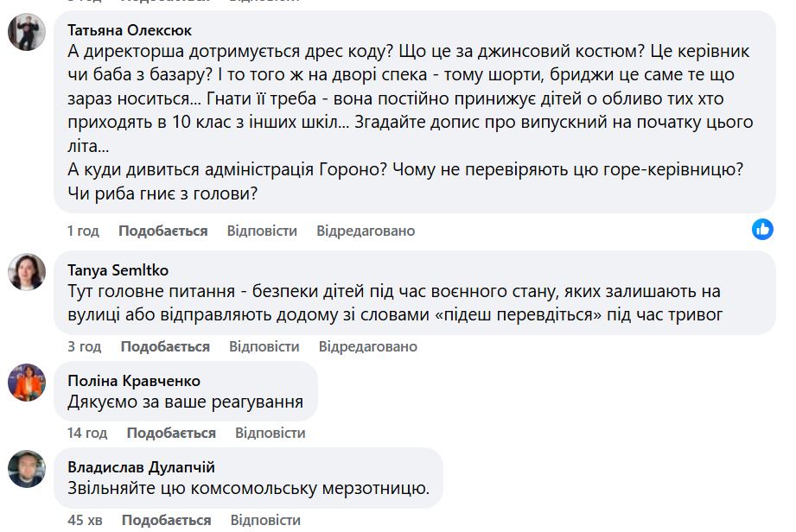
Task: Open Татьяна Олексюк's profile name link
Action: click(130, 30)
